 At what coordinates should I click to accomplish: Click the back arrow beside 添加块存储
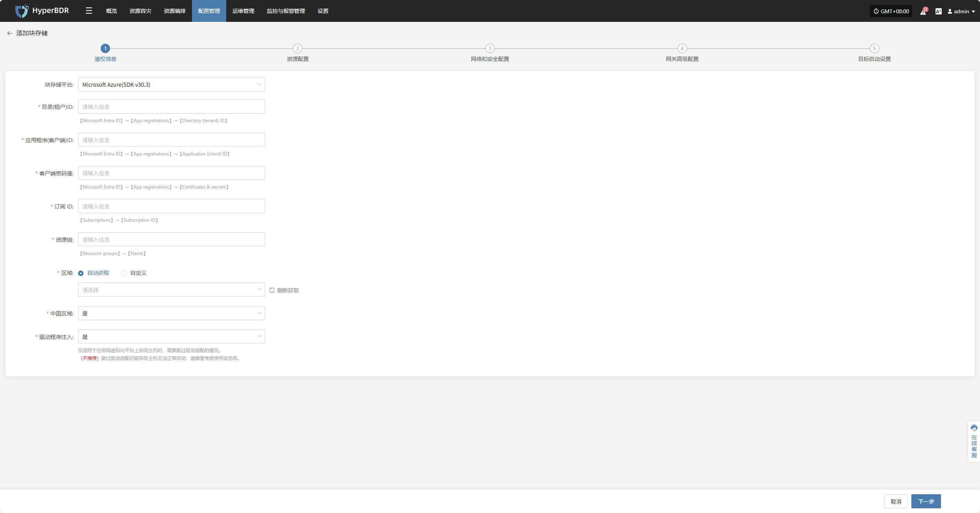(x=10, y=33)
